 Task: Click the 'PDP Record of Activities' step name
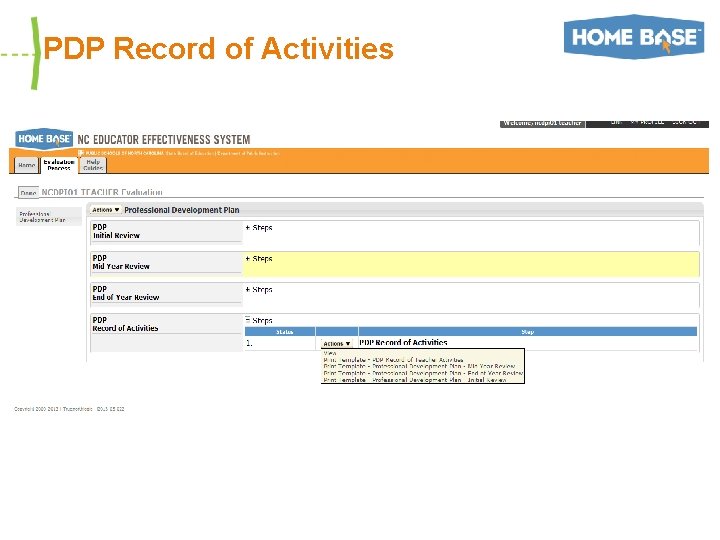(x=403, y=343)
